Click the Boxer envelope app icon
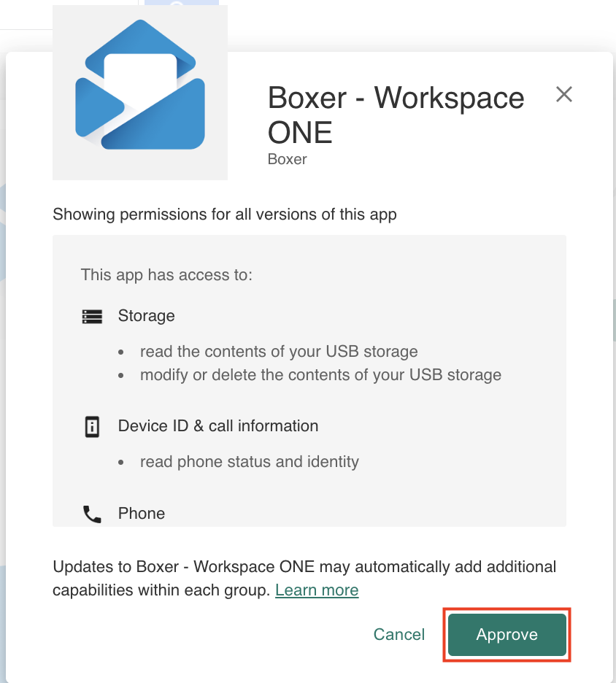Viewport: 616px width, 683px height. 139,91
